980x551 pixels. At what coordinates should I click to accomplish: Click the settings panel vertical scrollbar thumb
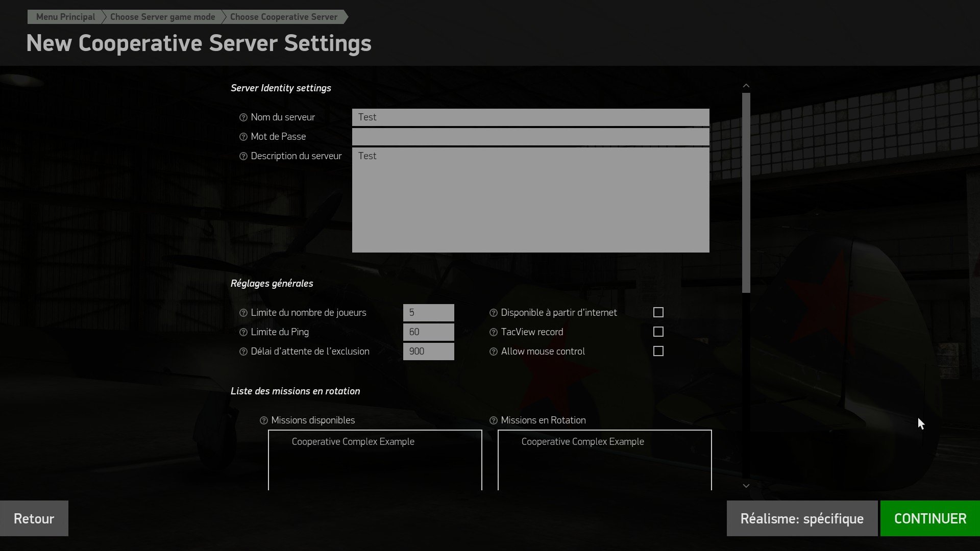(746, 193)
